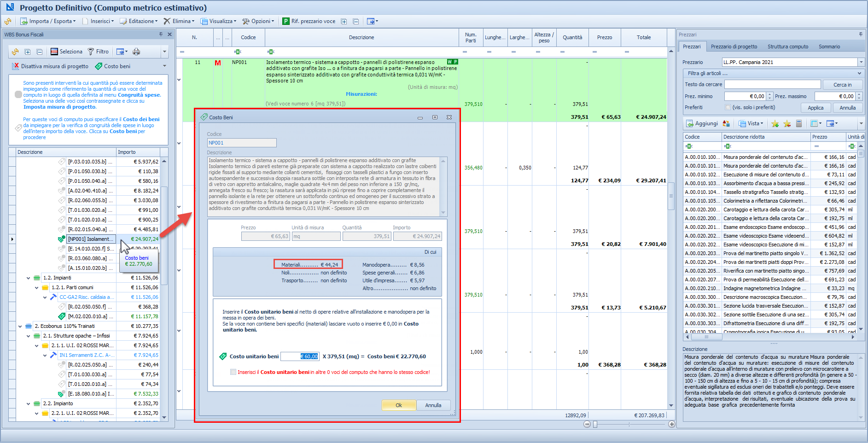Enable the 'vis. solo i preferiti' checkbox
The width and height of the screenshot is (868, 443).
coord(728,107)
